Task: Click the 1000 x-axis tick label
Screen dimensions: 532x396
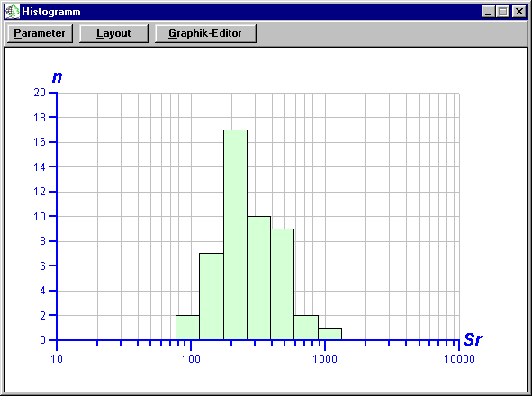Action: (x=325, y=359)
